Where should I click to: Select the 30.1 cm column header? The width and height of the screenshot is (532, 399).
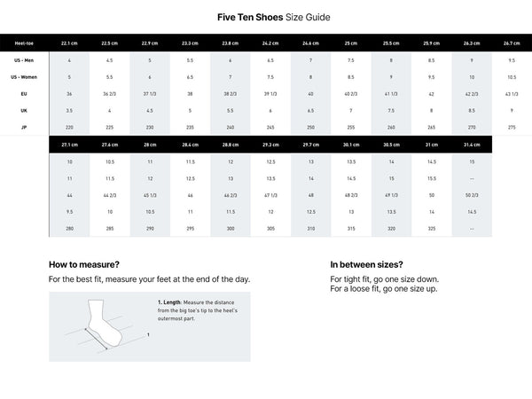point(350,145)
